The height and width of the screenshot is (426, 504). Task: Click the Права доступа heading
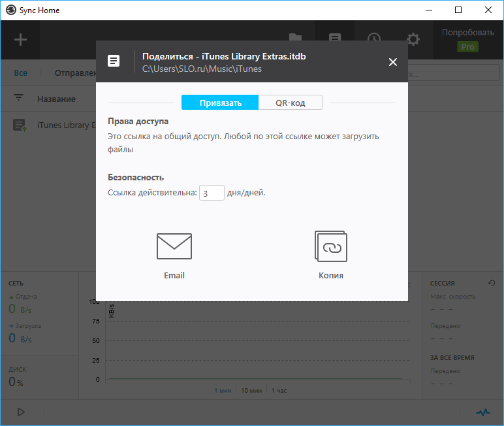[138, 122]
